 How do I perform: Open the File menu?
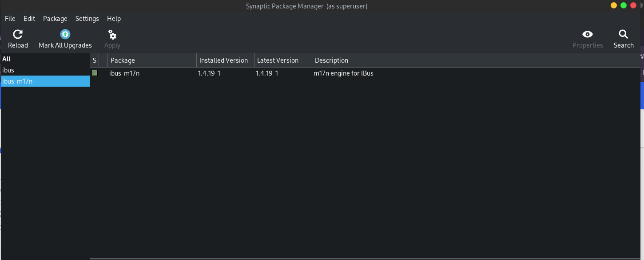coord(10,19)
